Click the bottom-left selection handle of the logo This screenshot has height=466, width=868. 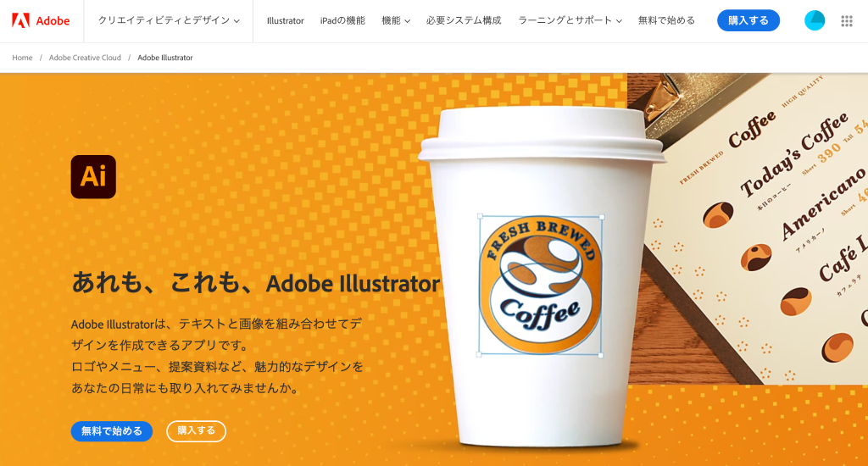pos(480,354)
